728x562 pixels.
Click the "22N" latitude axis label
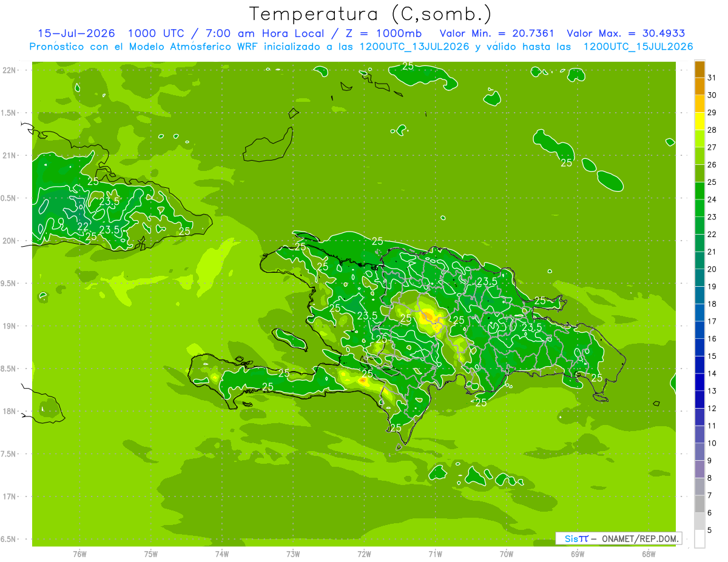click(x=10, y=70)
